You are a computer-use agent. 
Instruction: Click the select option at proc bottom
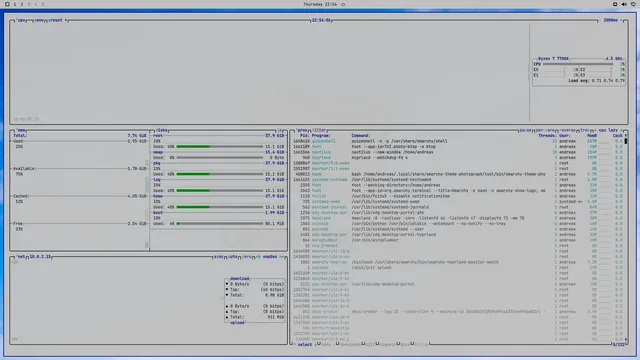point(304,344)
